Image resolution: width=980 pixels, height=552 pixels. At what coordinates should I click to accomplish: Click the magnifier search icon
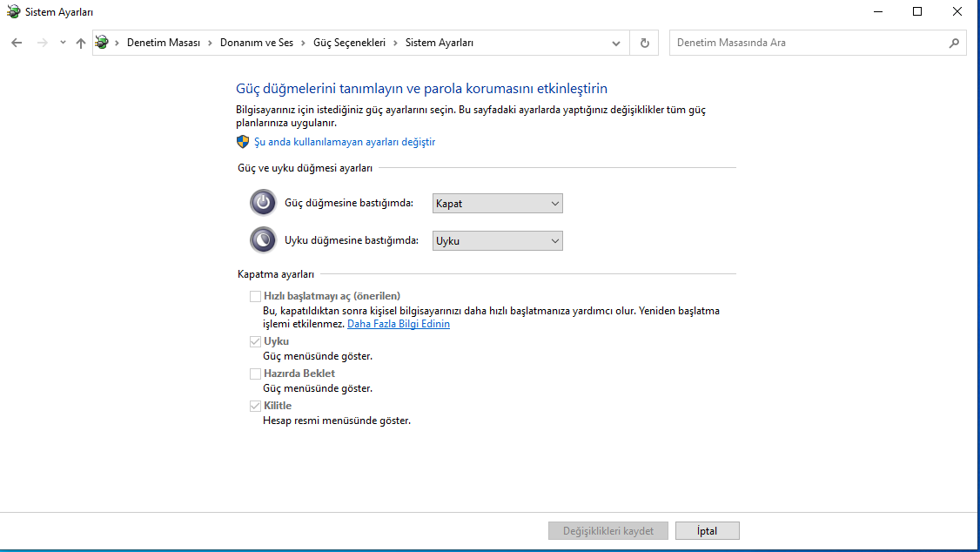click(954, 43)
